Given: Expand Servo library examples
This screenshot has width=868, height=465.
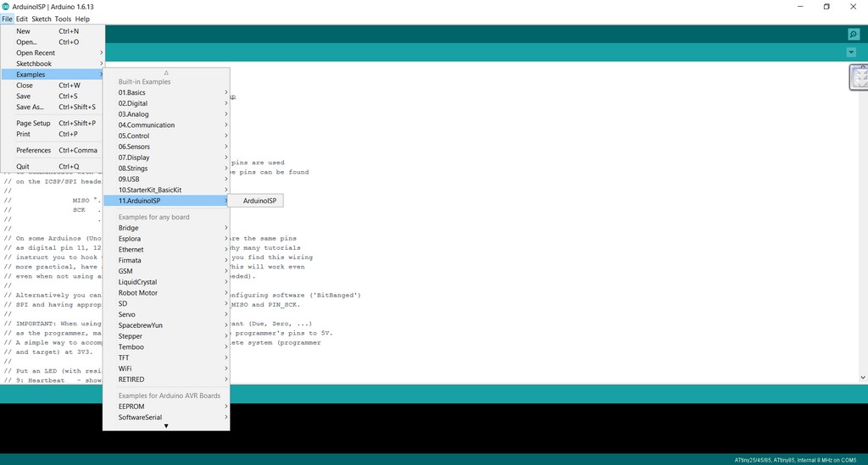Looking at the screenshot, I should pyautogui.click(x=166, y=314).
